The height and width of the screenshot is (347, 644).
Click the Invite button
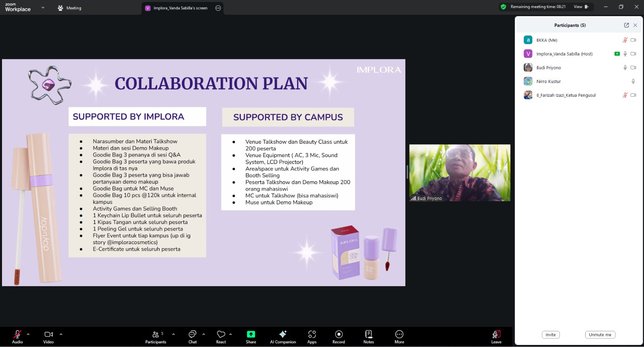point(550,335)
